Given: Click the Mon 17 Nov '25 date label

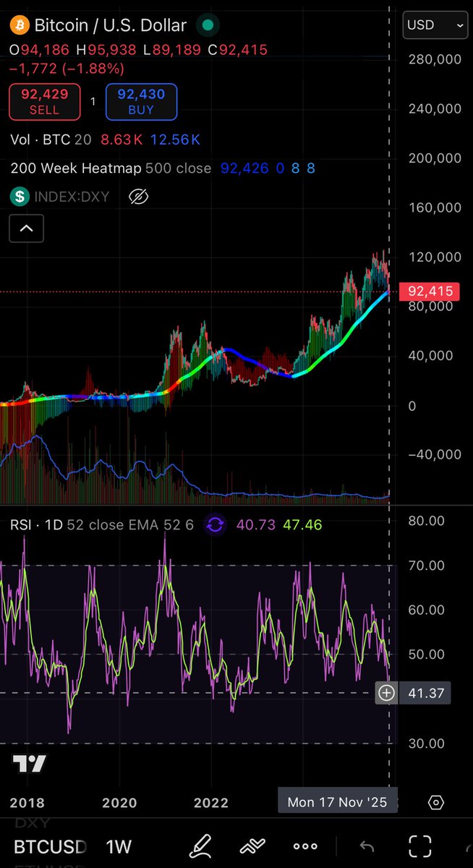Looking at the screenshot, I should click(x=337, y=801).
